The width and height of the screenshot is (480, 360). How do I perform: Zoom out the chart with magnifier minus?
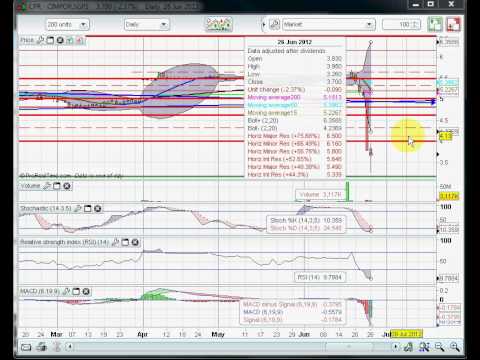coord(439,347)
